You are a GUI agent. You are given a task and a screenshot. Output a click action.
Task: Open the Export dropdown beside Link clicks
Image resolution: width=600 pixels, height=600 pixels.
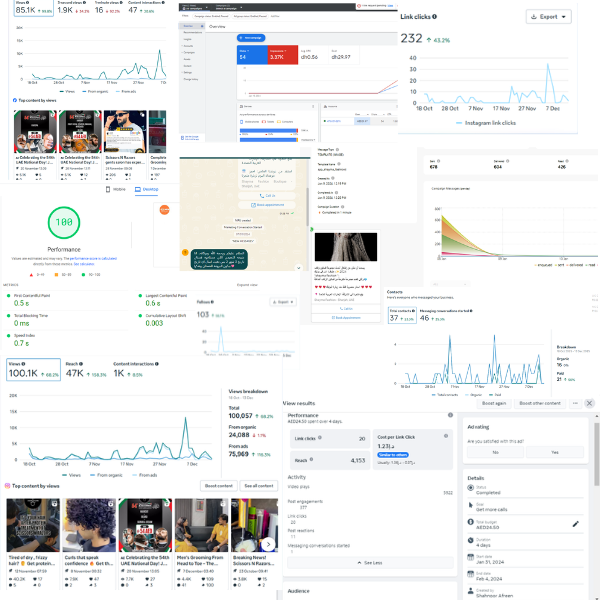(x=548, y=16)
